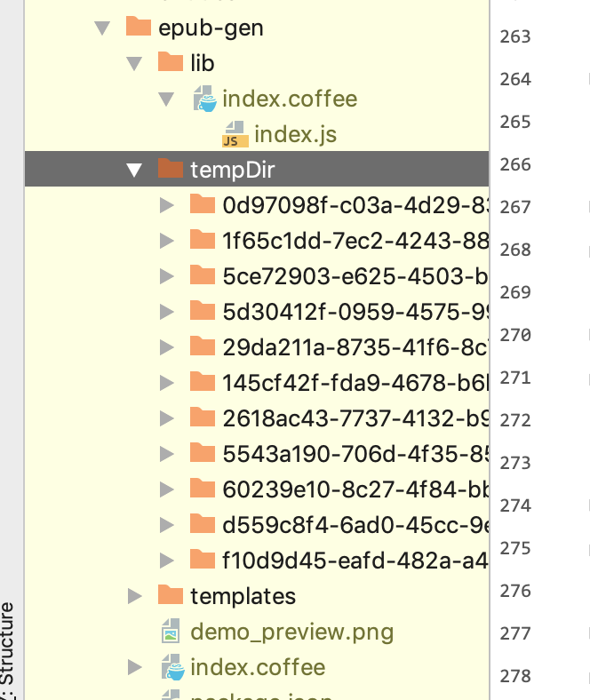Collapse the epub-gen folder arrow

pyautogui.click(x=102, y=28)
